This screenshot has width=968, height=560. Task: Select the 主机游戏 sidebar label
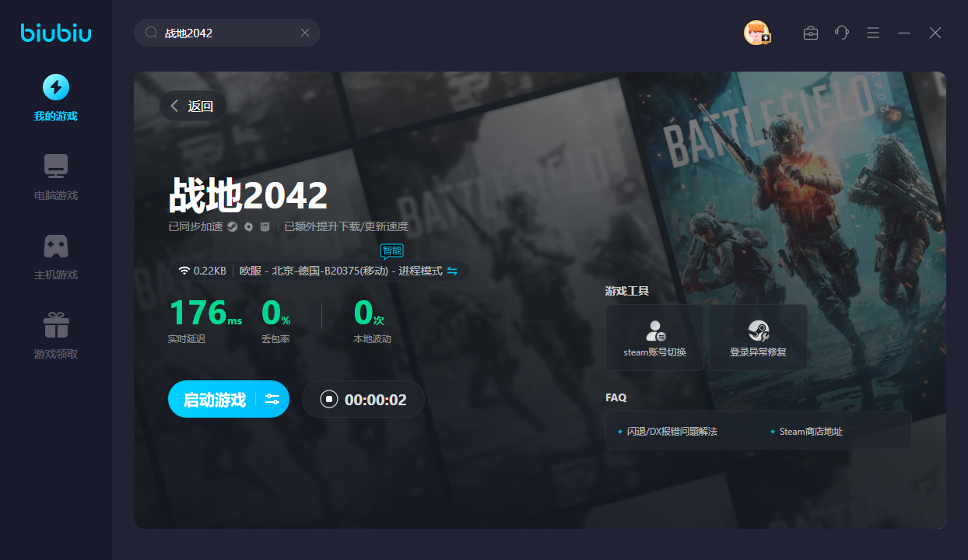56,275
